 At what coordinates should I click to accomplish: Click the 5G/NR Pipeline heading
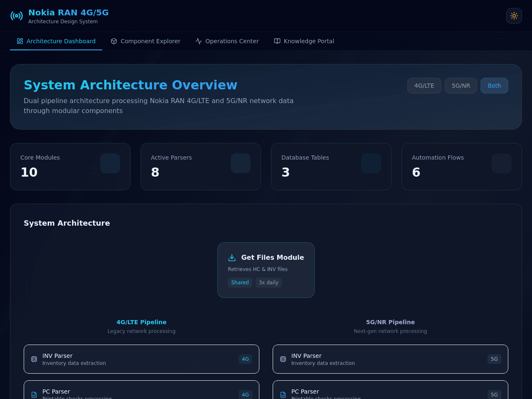[x=390, y=322]
